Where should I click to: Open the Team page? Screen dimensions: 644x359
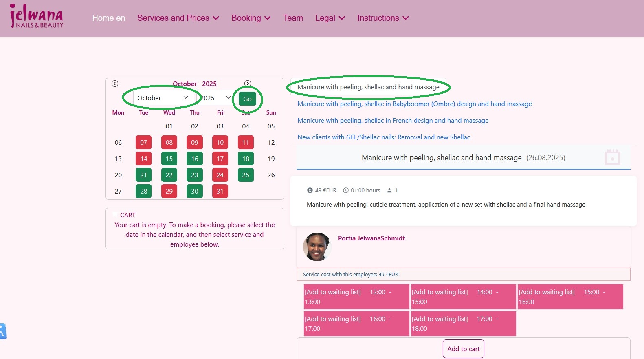pos(293,18)
